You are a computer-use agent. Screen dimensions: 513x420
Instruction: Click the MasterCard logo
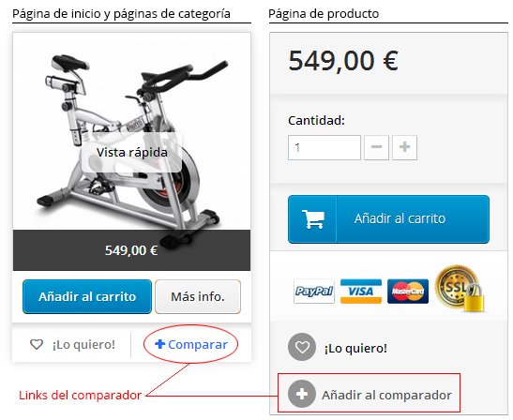coord(408,292)
